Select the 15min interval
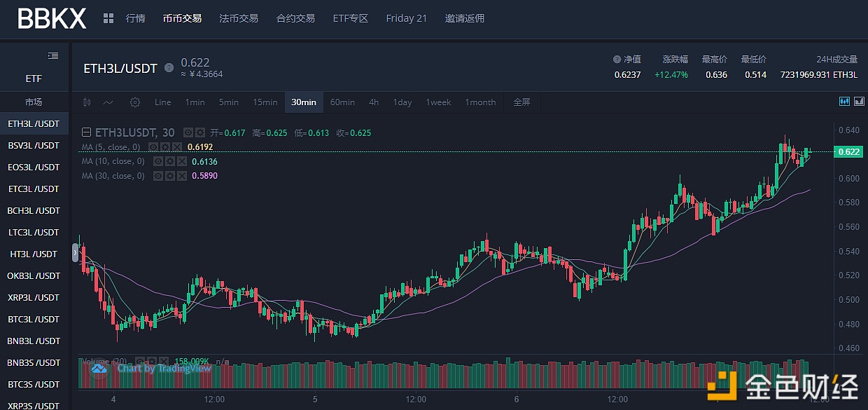The image size is (868, 410). 265,102
